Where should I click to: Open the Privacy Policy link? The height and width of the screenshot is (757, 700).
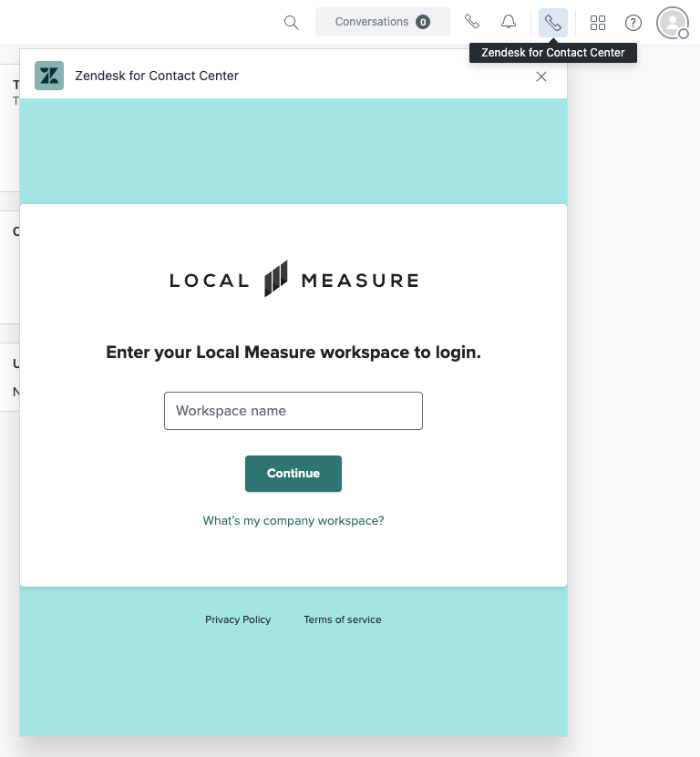click(238, 619)
